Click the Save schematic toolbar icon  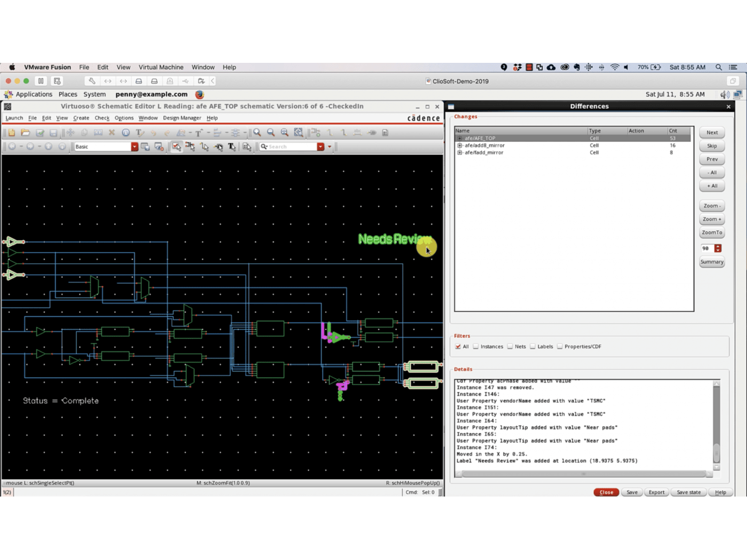pyautogui.click(x=54, y=133)
